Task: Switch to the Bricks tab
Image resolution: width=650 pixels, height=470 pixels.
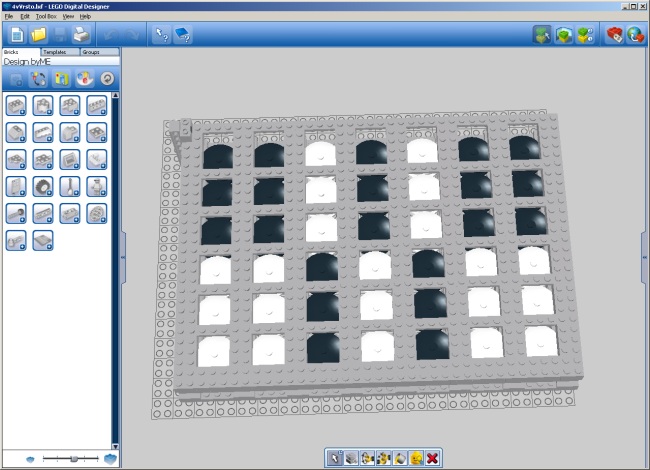Action: click(x=21, y=52)
